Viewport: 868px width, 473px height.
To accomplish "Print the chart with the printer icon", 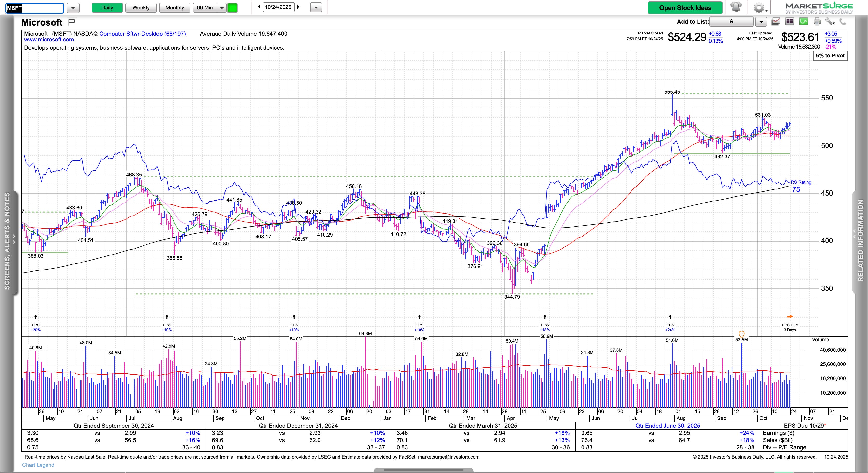I will pyautogui.click(x=817, y=21).
